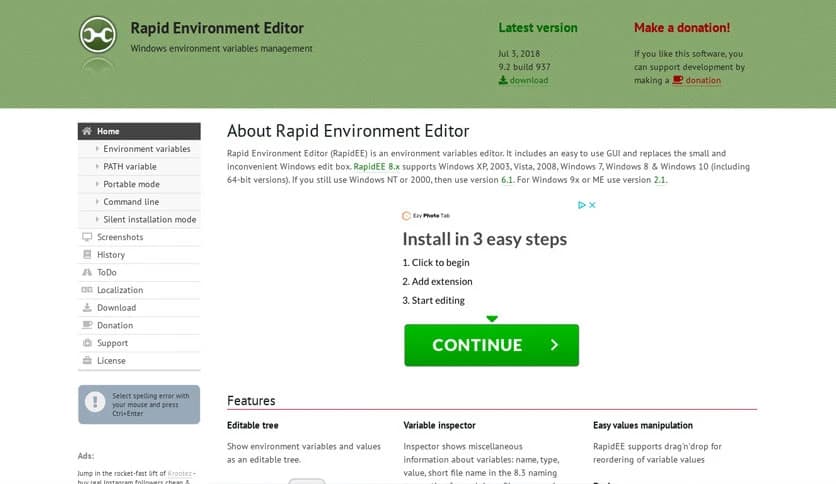Image resolution: width=836 pixels, height=484 pixels.
Task: Click the AdChoices triangle icon on ad
Action: point(582,205)
